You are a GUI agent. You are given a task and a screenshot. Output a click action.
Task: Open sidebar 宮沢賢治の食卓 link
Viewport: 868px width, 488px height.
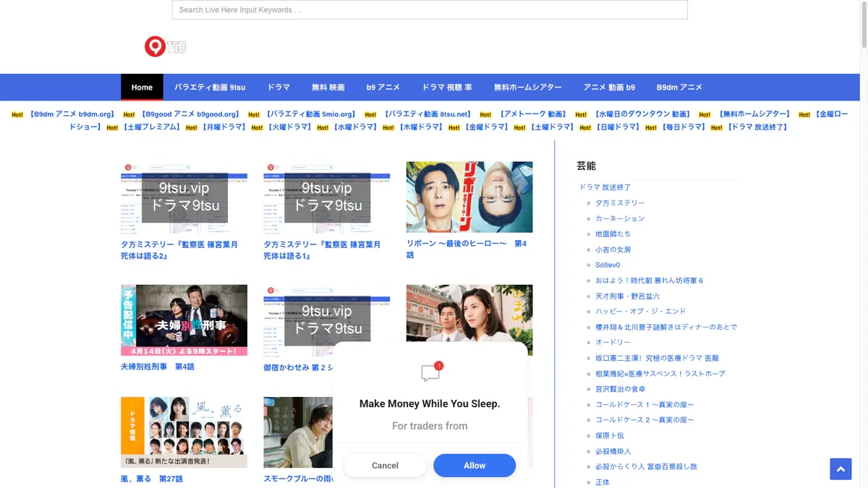coord(620,390)
